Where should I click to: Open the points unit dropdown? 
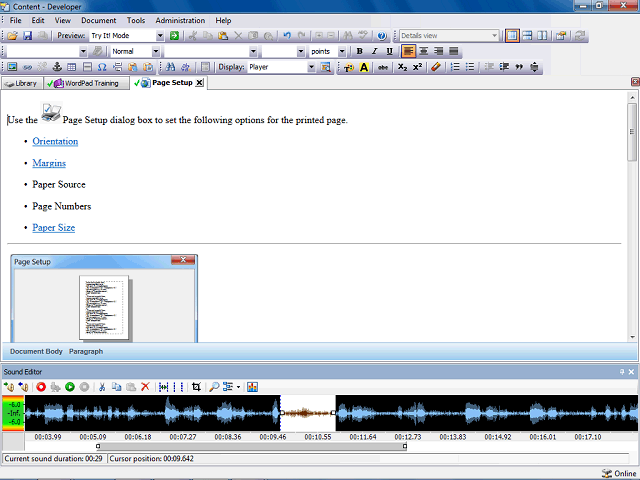(342, 51)
